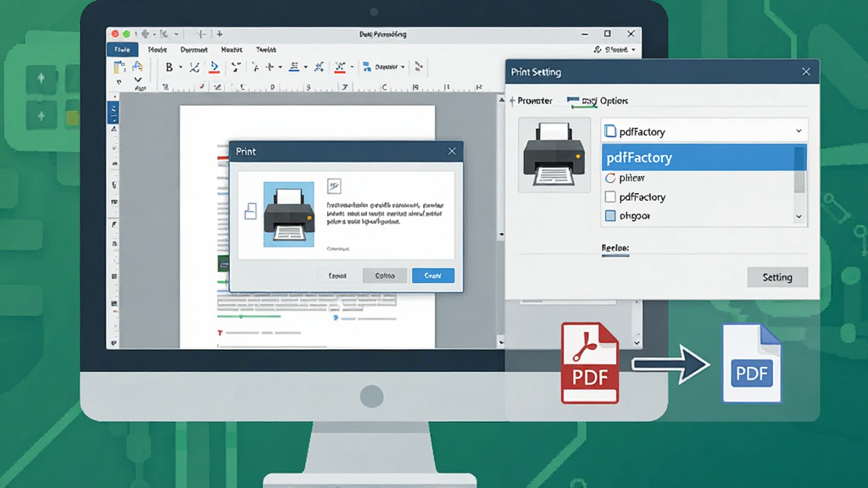Open the third ribbon tab labeled like Document

coord(194,50)
